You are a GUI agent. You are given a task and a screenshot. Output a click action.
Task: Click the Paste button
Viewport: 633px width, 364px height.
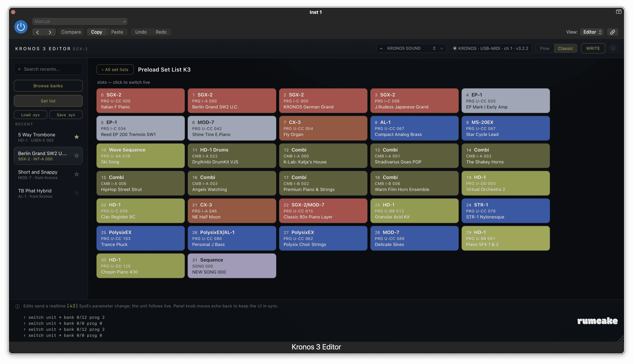(117, 32)
